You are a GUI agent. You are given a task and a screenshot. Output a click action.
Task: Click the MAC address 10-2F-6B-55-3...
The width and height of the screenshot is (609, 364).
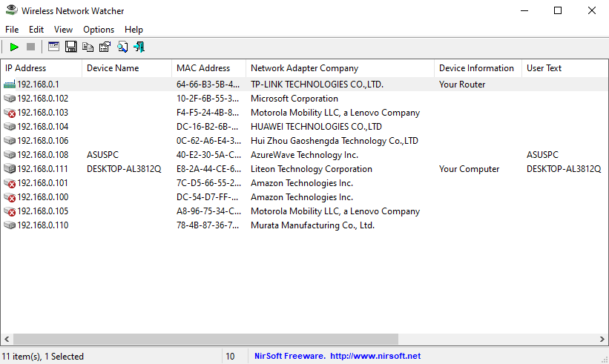point(208,99)
